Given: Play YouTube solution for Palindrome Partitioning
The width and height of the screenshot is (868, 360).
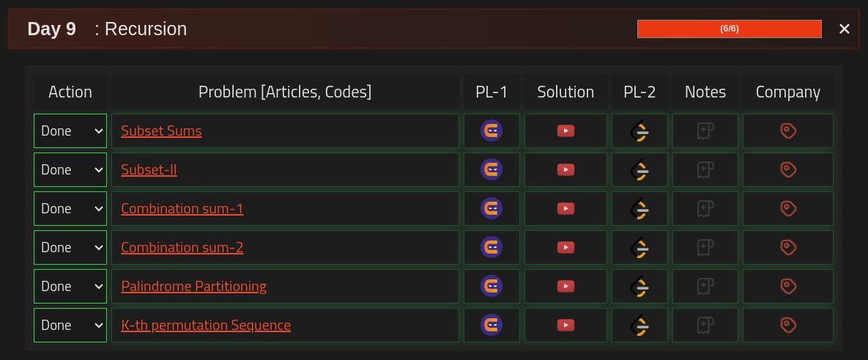Looking at the screenshot, I should 565,286.
